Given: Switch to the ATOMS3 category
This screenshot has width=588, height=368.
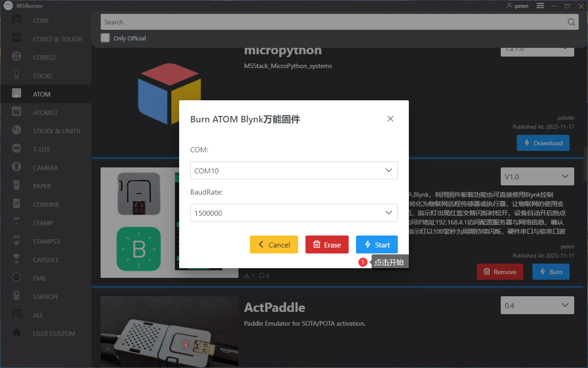Looking at the screenshot, I should (45, 112).
